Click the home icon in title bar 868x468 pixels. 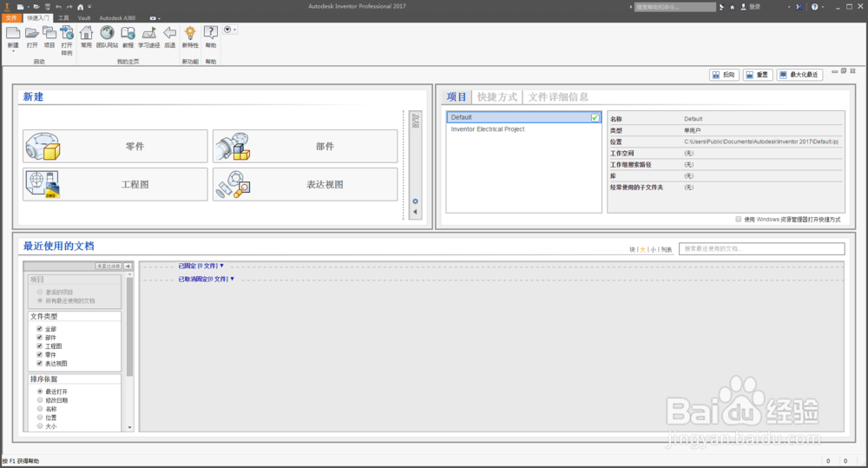(80, 7)
